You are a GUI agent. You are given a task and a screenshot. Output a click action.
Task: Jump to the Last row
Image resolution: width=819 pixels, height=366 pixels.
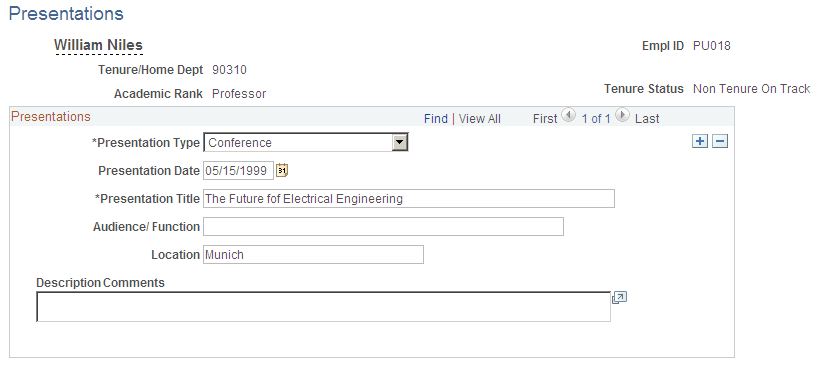[x=647, y=119]
